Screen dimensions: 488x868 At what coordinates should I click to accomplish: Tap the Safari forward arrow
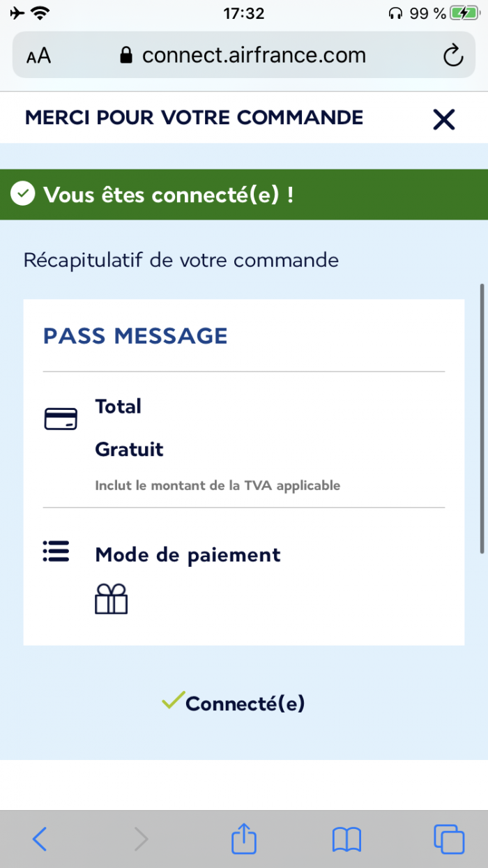pos(141,839)
